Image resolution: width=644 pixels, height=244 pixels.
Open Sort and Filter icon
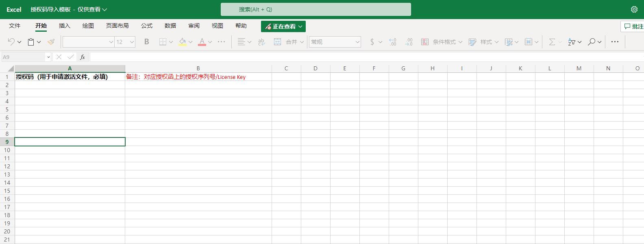coord(572,41)
